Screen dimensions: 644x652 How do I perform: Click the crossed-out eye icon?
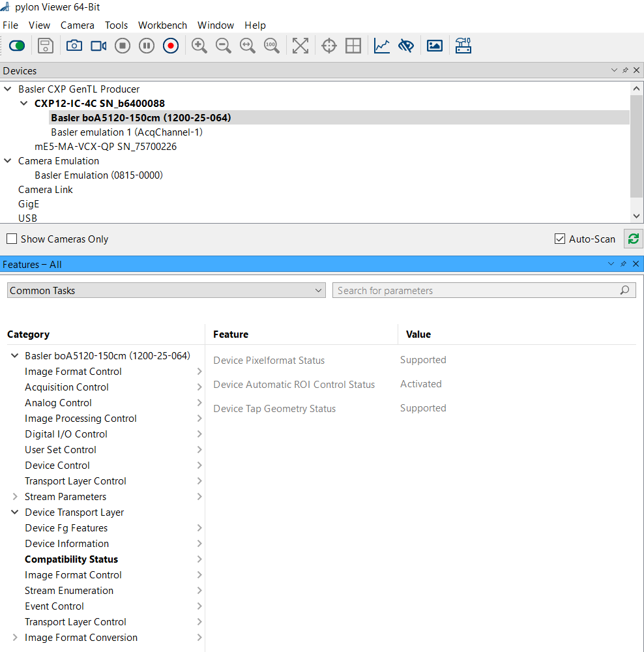point(406,46)
